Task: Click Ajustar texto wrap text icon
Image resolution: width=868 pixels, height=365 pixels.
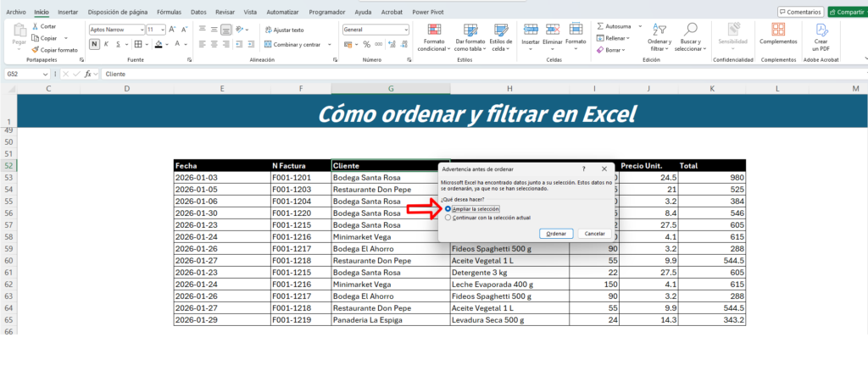Action: pos(269,30)
